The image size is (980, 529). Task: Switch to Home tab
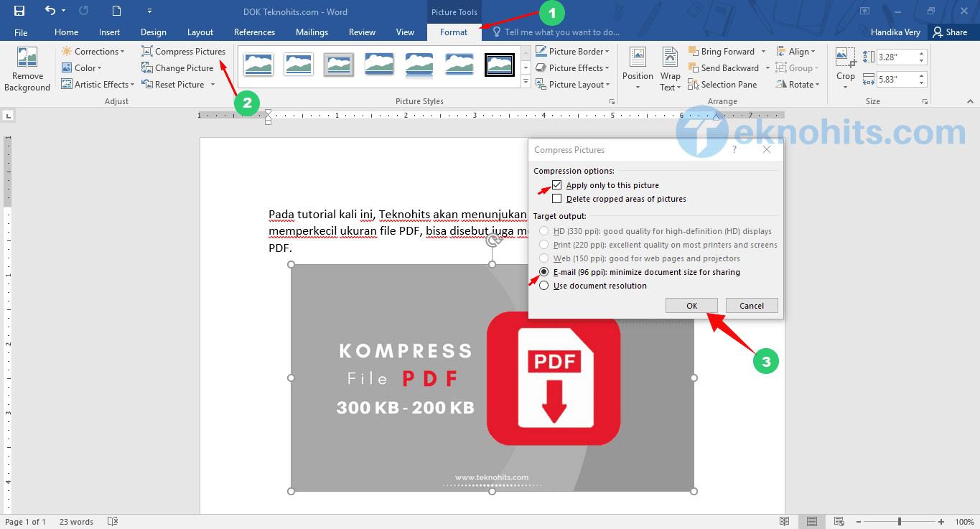tap(67, 32)
